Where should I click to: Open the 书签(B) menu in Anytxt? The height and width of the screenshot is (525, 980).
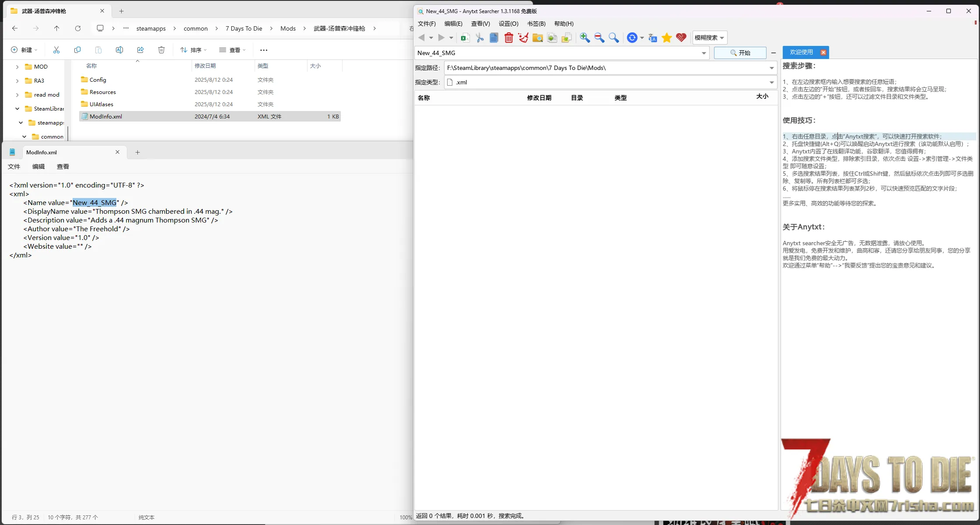pos(536,24)
